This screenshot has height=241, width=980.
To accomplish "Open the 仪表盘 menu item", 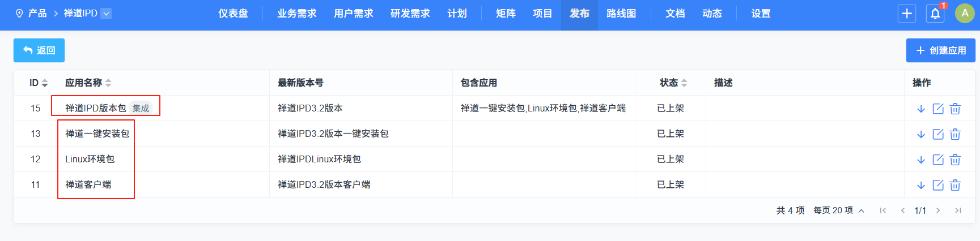I will [x=233, y=14].
